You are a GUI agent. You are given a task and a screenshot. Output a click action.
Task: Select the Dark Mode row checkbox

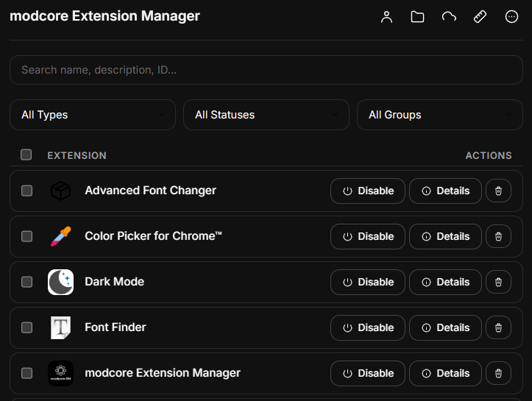pyautogui.click(x=26, y=282)
